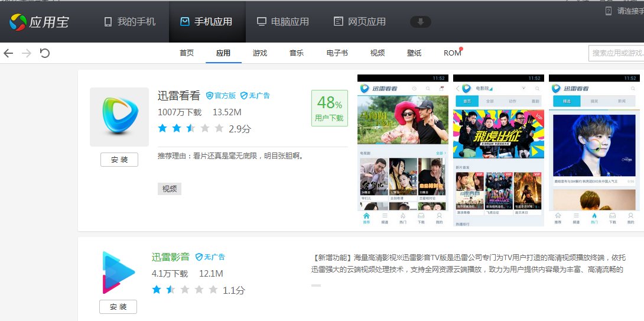Open second screenshot showing 飞虎出征
Screen dimensions: 644x321
[x=499, y=150]
